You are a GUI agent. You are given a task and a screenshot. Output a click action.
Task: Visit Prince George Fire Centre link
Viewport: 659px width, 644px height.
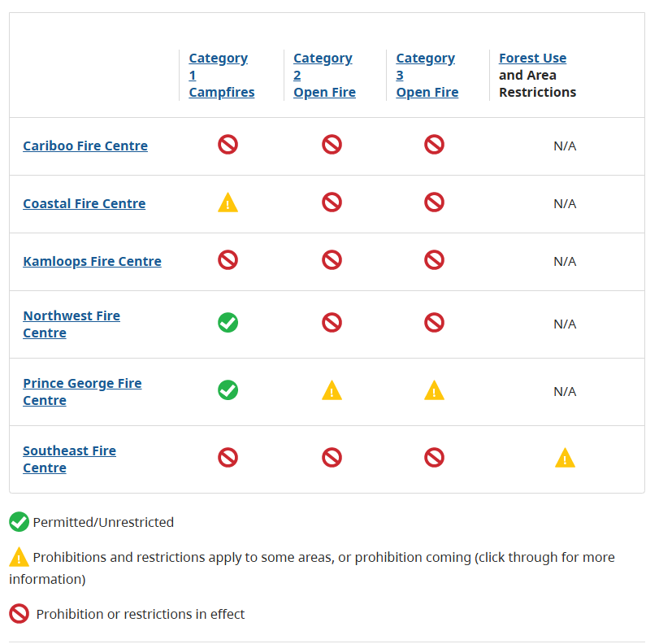(x=82, y=392)
